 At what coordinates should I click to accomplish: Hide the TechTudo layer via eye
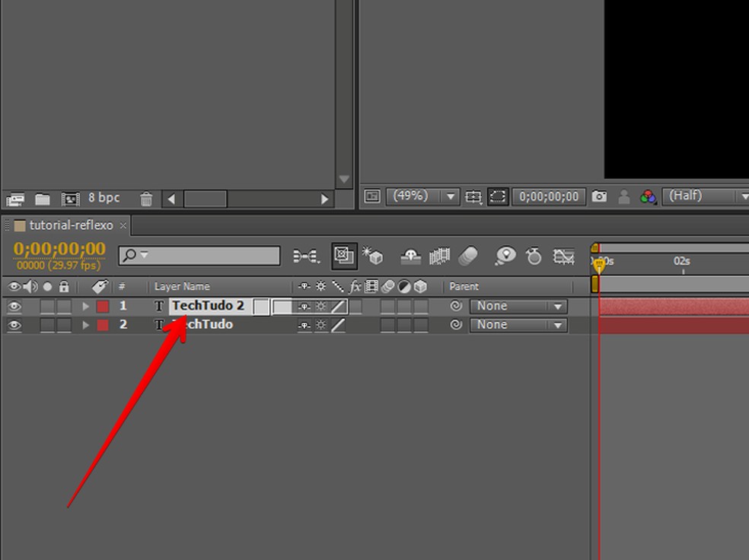point(14,325)
